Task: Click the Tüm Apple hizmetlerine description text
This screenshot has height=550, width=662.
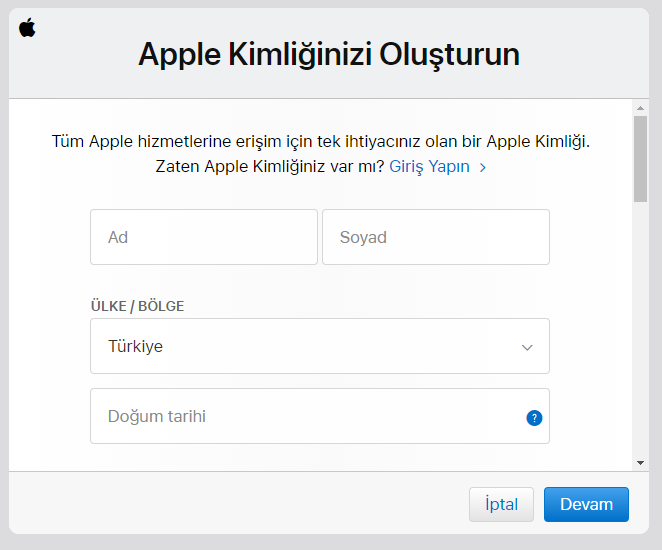Action: coord(320,141)
